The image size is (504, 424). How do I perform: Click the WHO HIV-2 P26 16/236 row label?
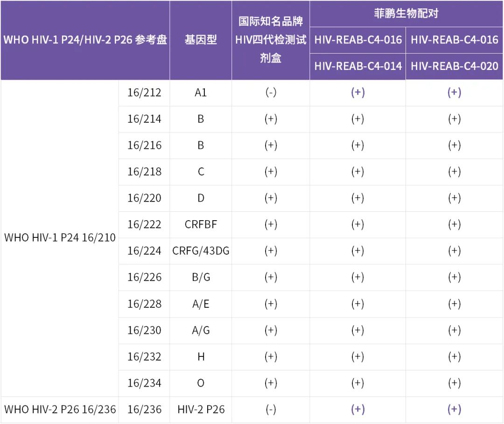(x=60, y=409)
